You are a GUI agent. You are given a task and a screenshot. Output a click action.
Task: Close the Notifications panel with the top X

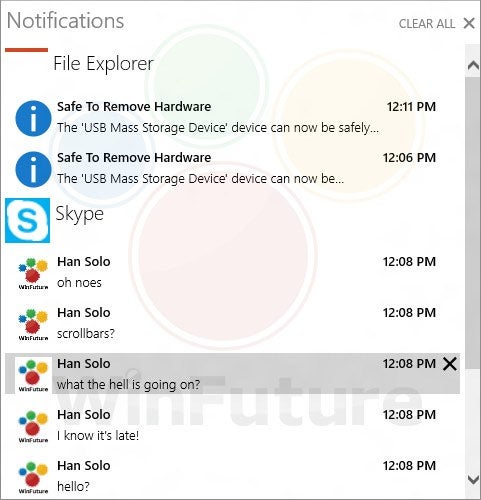[469, 23]
